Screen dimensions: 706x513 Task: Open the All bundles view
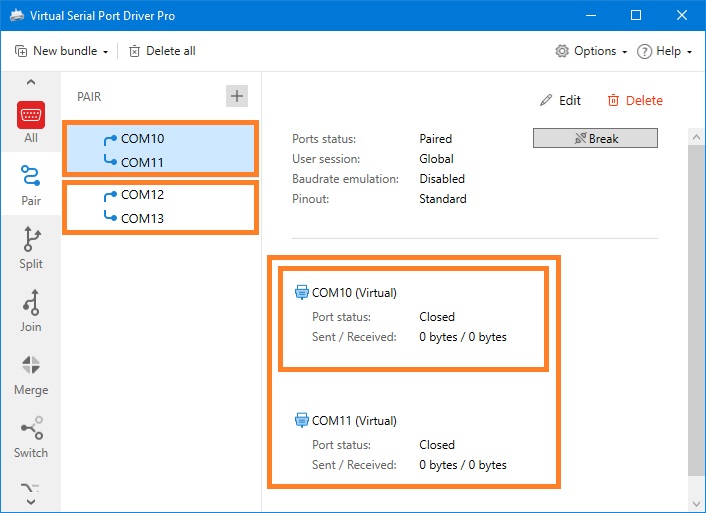pyautogui.click(x=31, y=122)
